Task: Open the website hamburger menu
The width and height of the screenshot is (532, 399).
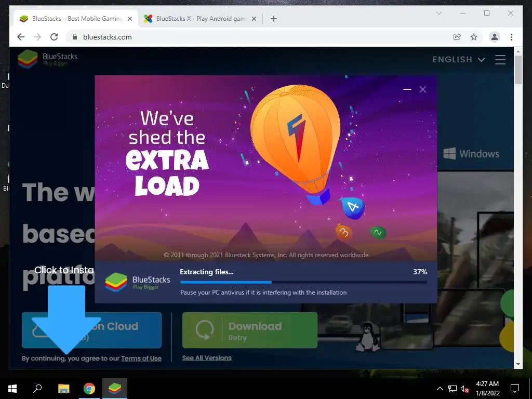Action: coord(500,60)
